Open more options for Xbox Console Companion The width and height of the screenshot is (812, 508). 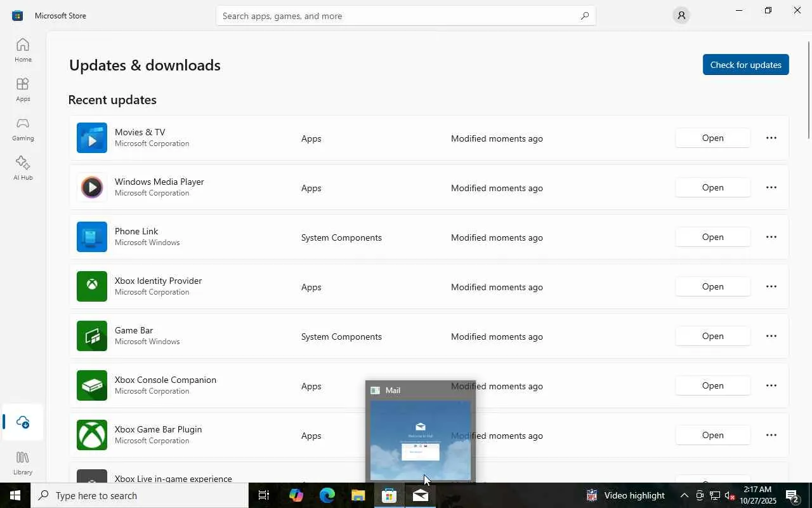coord(771,385)
